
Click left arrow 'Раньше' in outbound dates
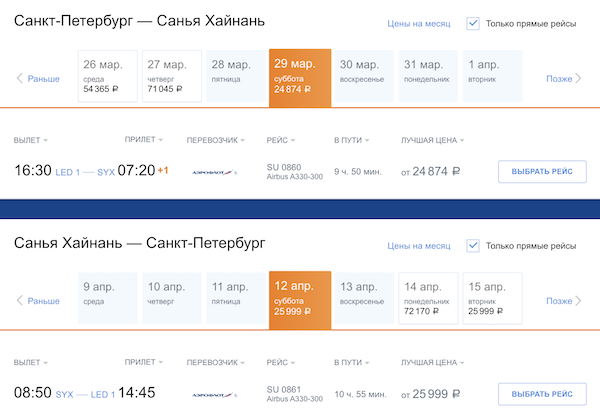(39, 78)
